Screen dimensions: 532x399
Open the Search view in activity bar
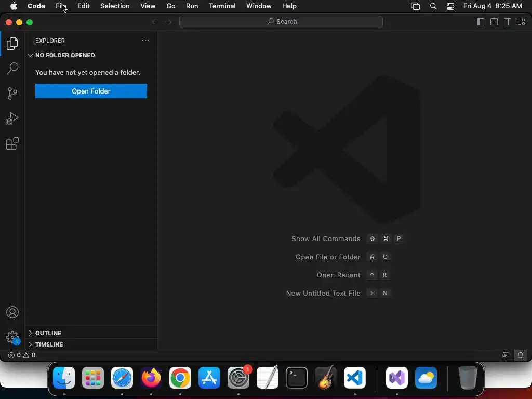pyautogui.click(x=12, y=69)
